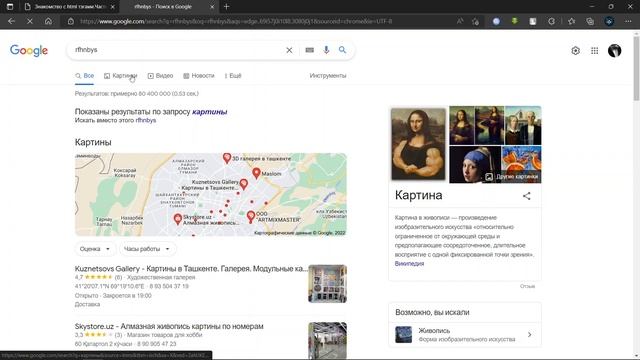Image resolution: width=640 pixels, height=360 pixels.
Task: Close the Google search browser tab
Action: (212, 7)
